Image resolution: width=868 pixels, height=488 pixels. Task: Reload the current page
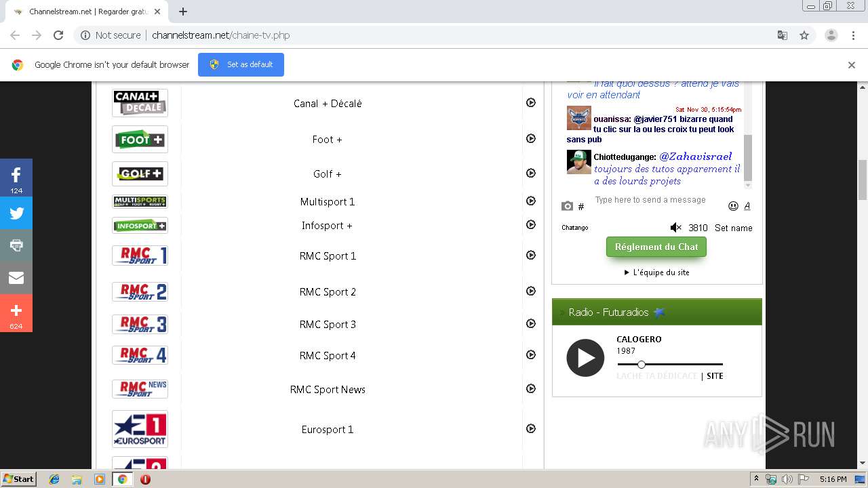[58, 35]
